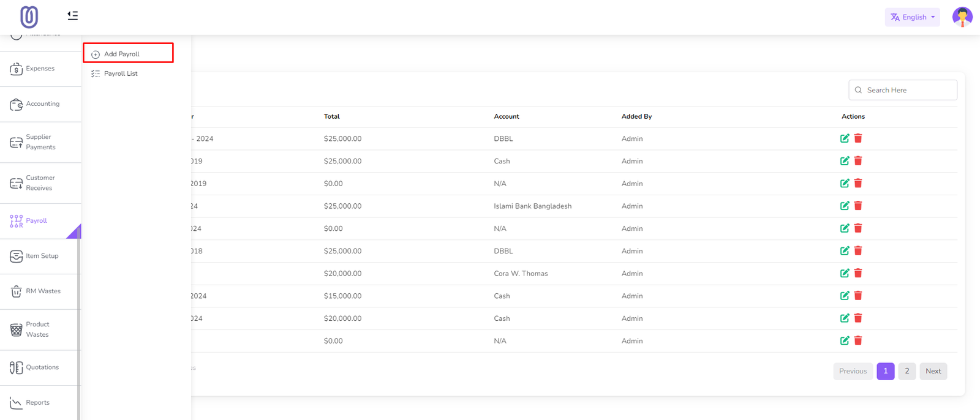
Task: Click the Next pagination button
Action: click(x=933, y=371)
